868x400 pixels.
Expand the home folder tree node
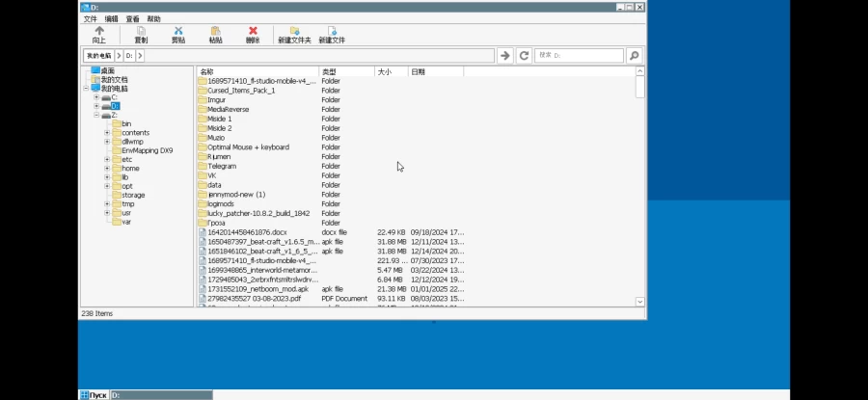click(x=107, y=168)
